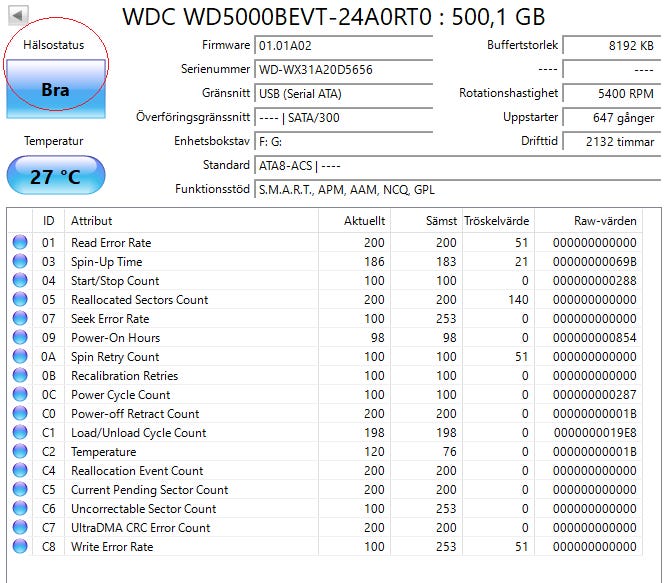Click status orb for Reallocated Sectors Count
The width and height of the screenshot is (668, 583).
20,299
